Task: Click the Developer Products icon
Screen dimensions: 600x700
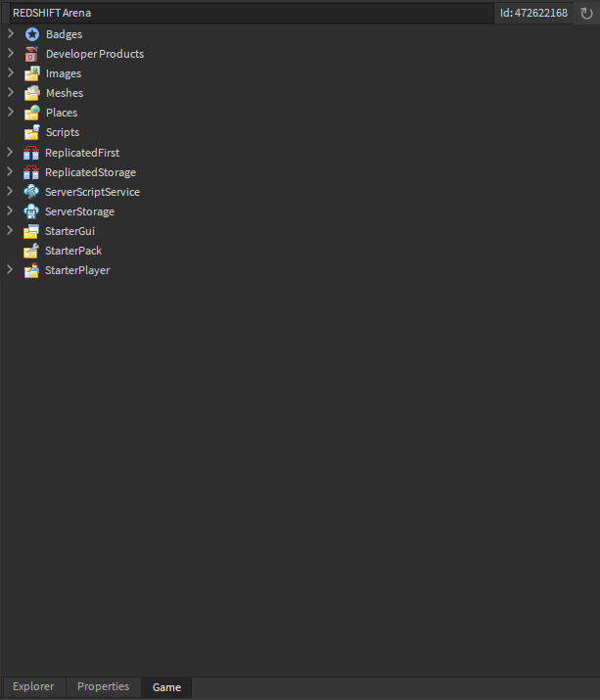Action: click(x=31, y=54)
